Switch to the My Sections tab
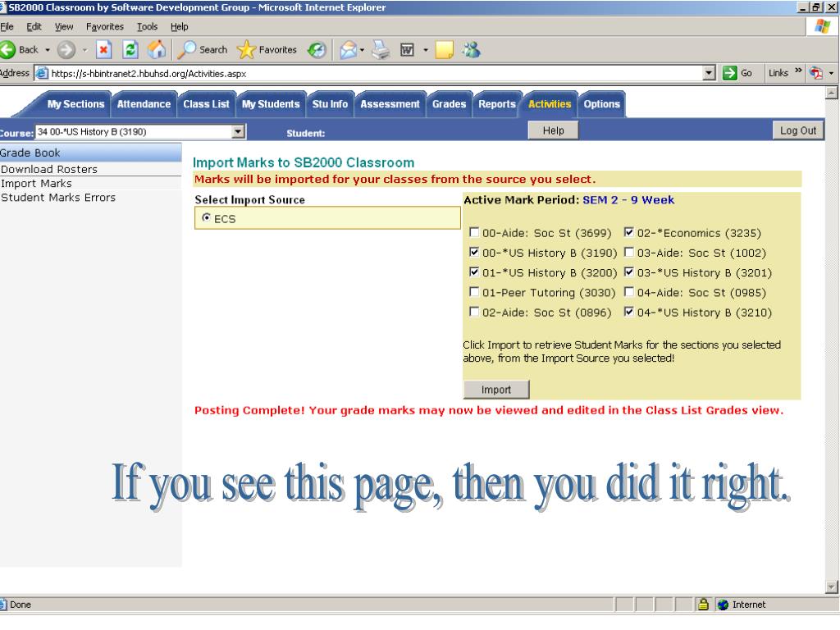The width and height of the screenshot is (840, 630). coord(75,104)
